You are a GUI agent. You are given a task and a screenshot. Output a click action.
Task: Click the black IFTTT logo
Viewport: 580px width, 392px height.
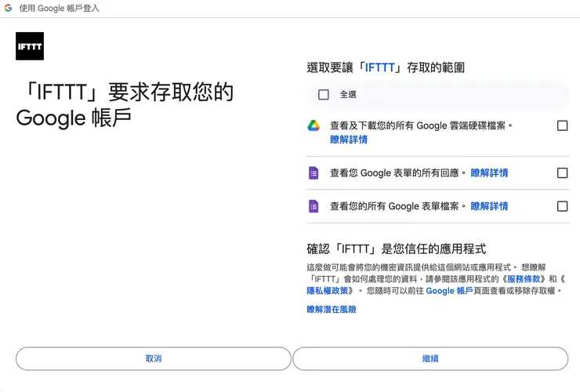pos(30,46)
